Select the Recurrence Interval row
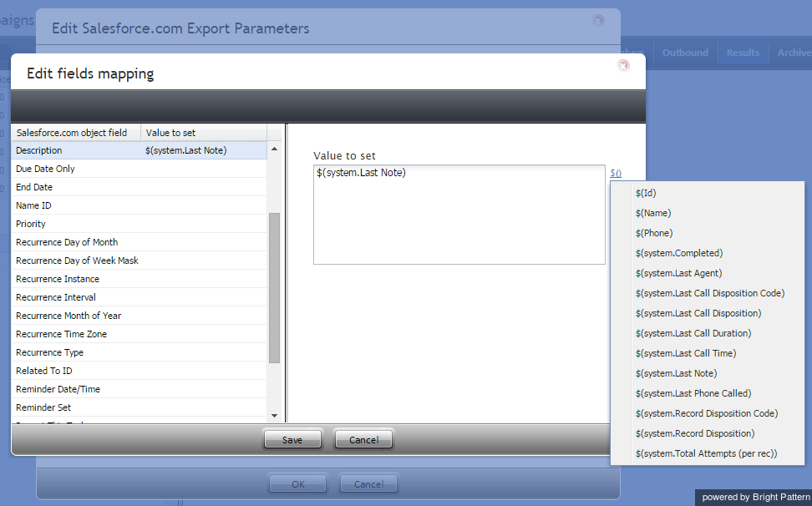The width and height of the screenshot is (812, 506). [139, 297]
